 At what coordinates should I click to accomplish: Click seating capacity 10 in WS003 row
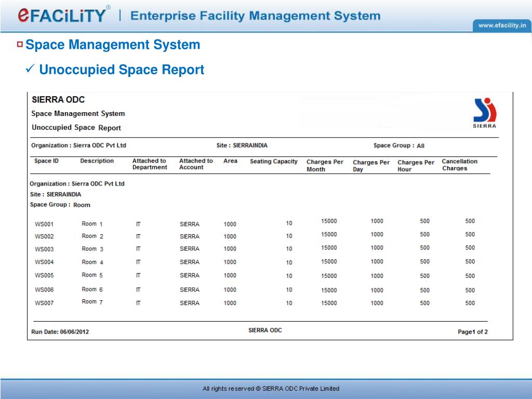click(x=289, y=249)
